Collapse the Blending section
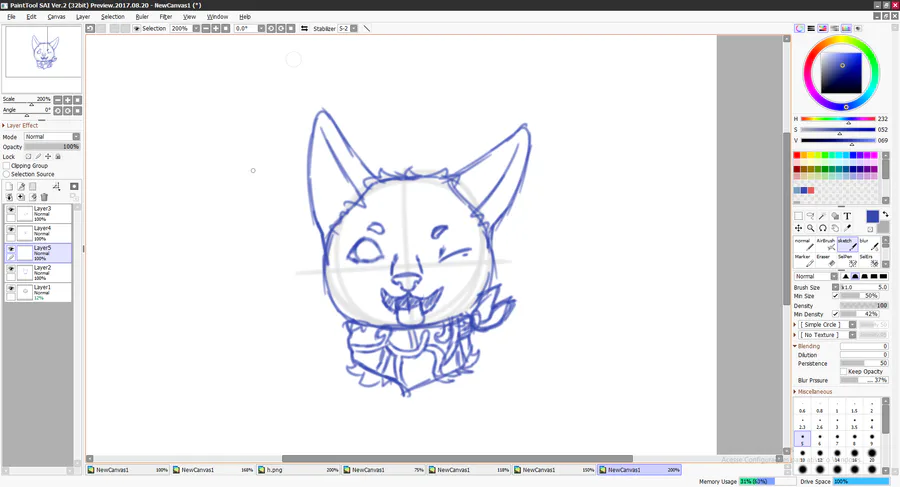900x487 pixels. (x=807, y=346)
